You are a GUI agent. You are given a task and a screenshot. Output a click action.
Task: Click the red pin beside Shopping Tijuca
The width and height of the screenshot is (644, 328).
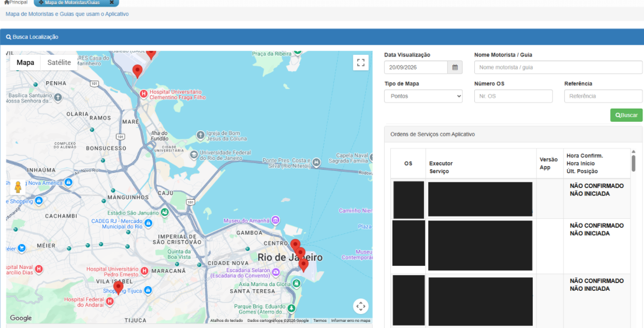118,288
